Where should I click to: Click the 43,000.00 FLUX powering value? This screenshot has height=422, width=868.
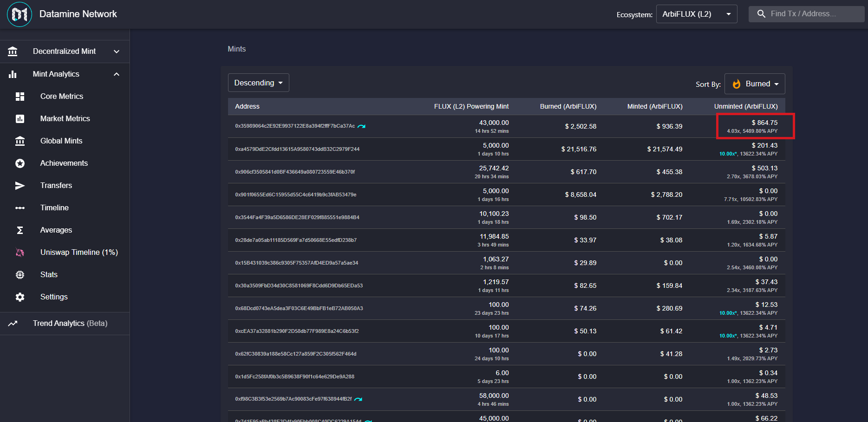pos(494,123)
